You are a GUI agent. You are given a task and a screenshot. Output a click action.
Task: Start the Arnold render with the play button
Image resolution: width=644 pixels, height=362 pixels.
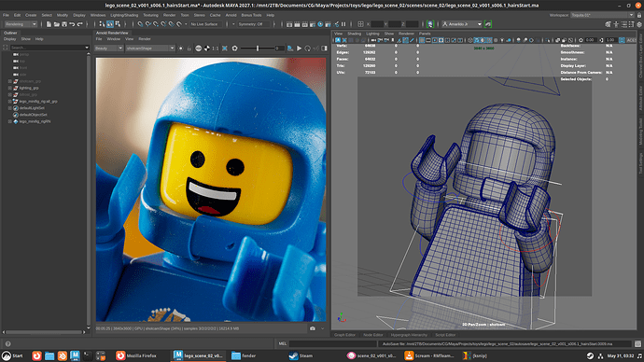(x=300, y=49)
